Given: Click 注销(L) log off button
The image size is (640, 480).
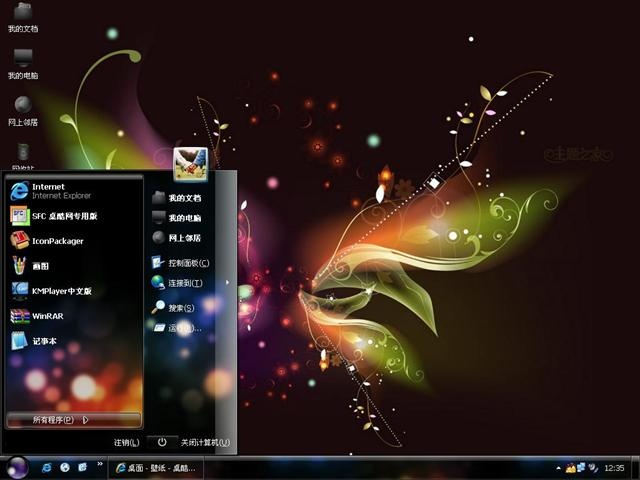Looking at the screenshot, I should point(127,442).
